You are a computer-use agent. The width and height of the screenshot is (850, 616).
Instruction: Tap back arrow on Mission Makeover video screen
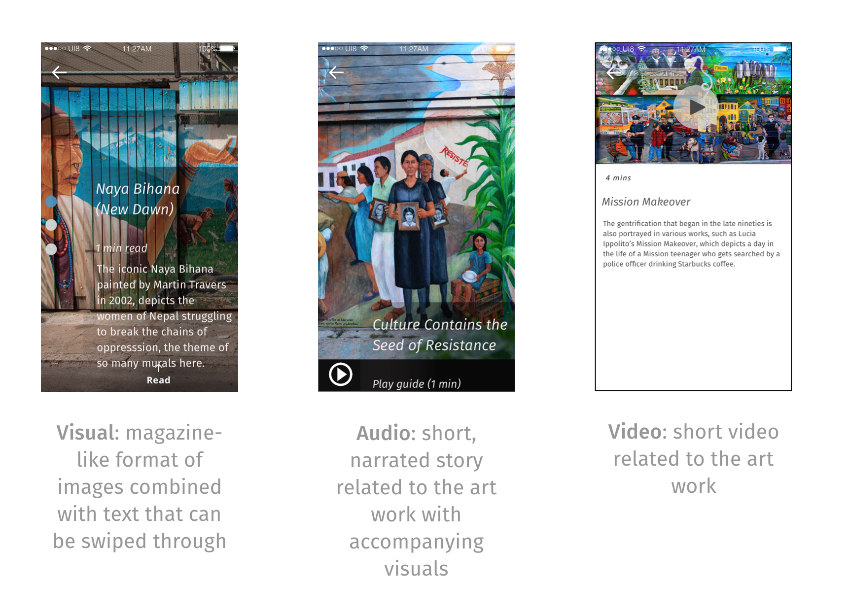613,73
